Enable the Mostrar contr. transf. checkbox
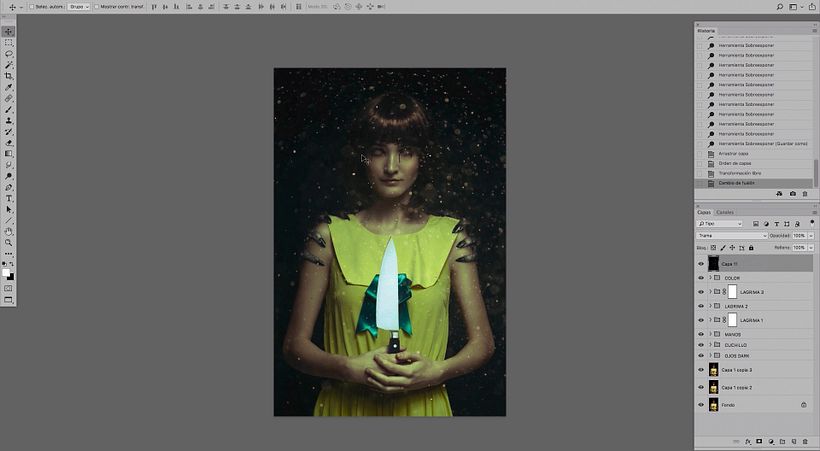 (x=96, y=7)
